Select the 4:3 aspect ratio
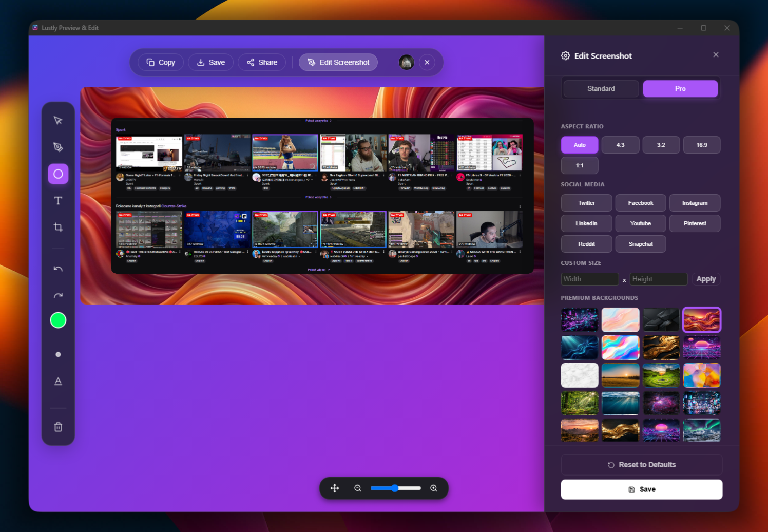Screen dimensions: 768x532 621,145
